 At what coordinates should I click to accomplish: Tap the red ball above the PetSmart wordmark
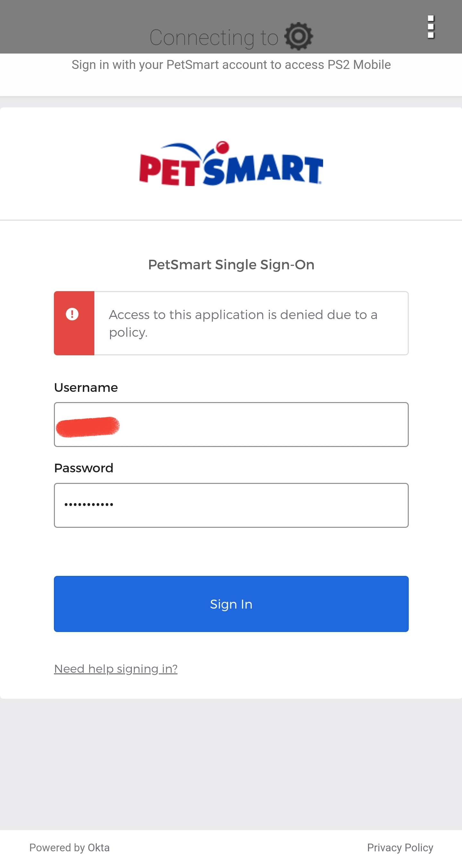click(222, 146)
